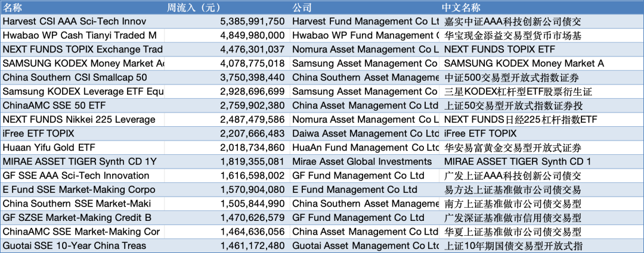This screenshot has height=253, width=644.
Task: Click the Huaan Yifu Gold ETF cell
Action: pos(82,148)
